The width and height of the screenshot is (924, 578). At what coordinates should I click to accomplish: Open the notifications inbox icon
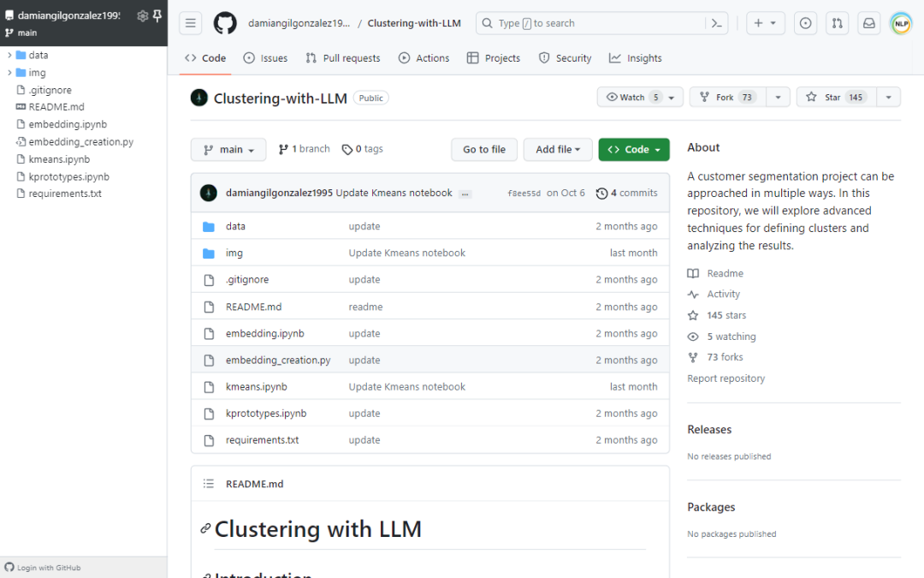tap(868, 23)
